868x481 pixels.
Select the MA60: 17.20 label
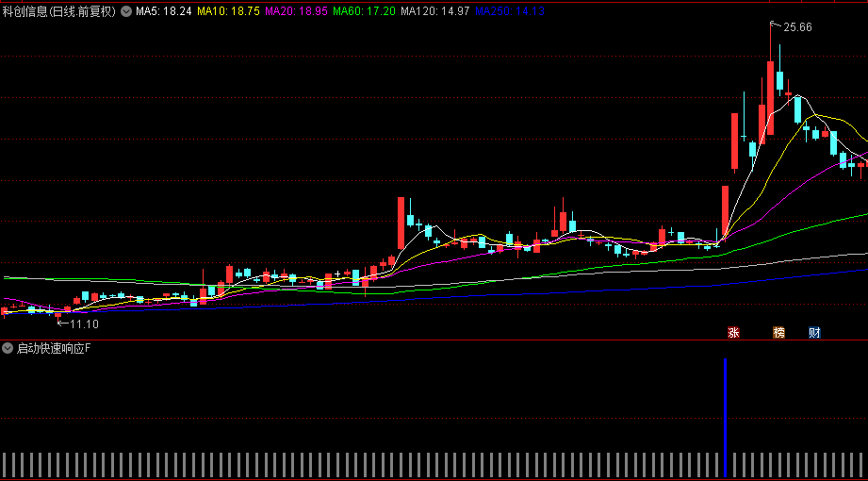pyautogui.click(x=364, y=11)
